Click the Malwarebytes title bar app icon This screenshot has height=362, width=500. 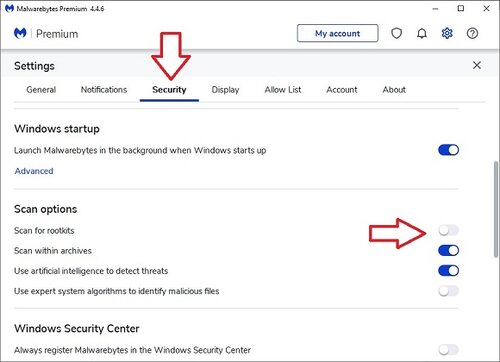pyautogui.click(x=9, y=8)
